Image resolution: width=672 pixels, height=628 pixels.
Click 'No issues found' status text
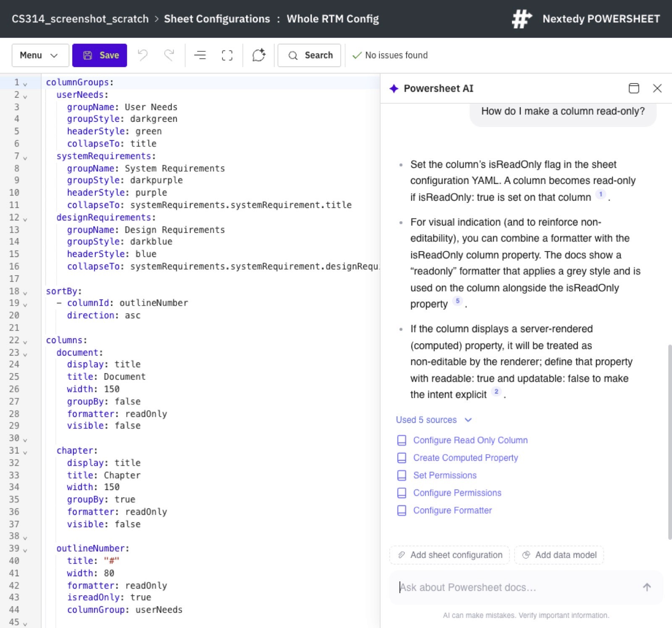pyautogui.click(x=396, y=55)
